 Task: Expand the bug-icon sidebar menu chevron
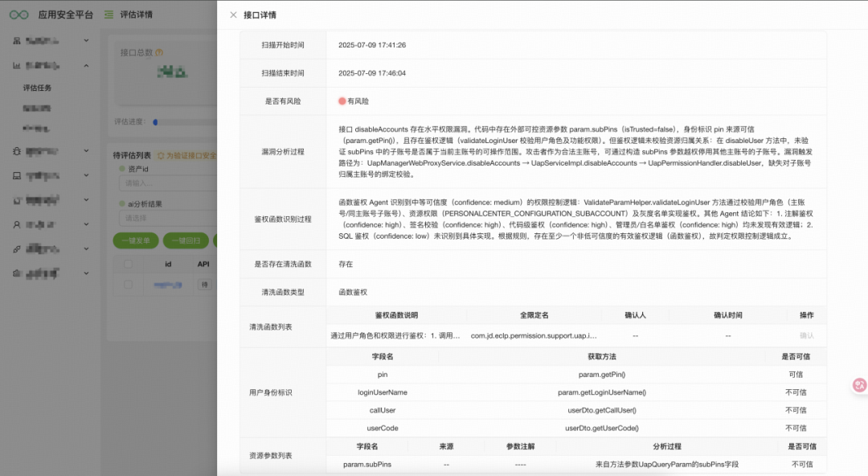pyautogui.click(x=86, y=150)
